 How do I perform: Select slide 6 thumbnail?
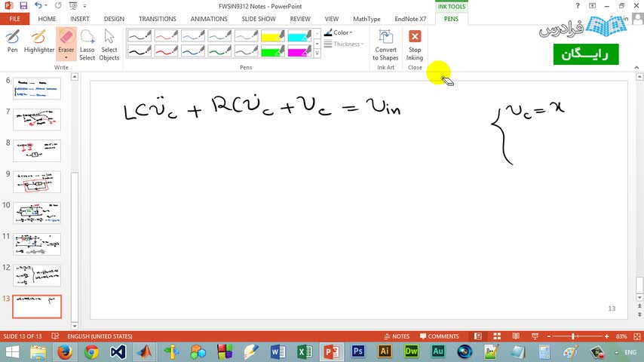coord(36,88)
